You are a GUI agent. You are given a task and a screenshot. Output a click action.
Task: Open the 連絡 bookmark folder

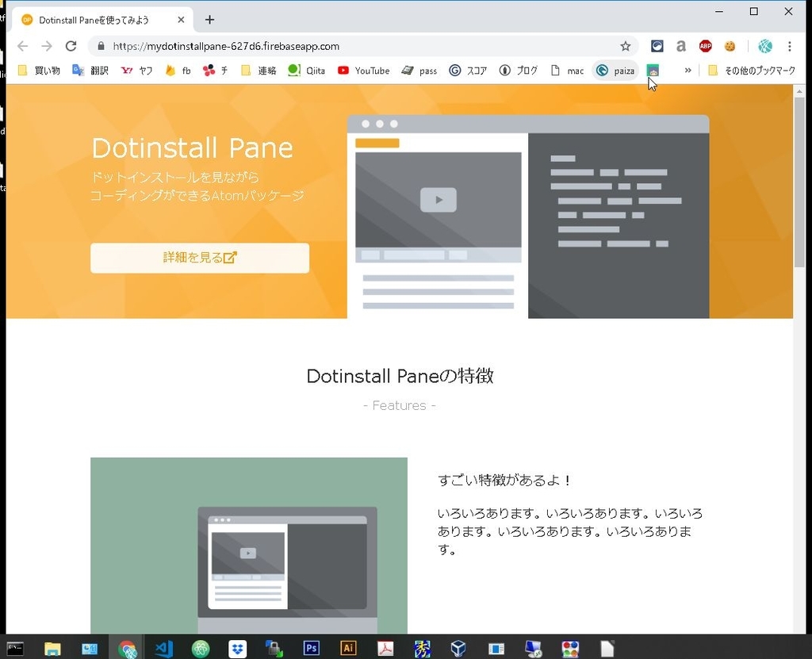(x=259, y=71)
